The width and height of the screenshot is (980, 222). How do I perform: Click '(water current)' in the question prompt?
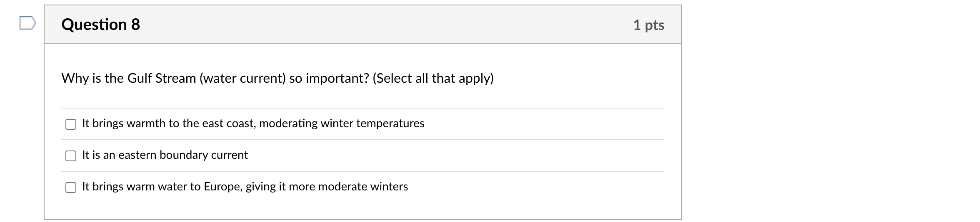[242, 78]
